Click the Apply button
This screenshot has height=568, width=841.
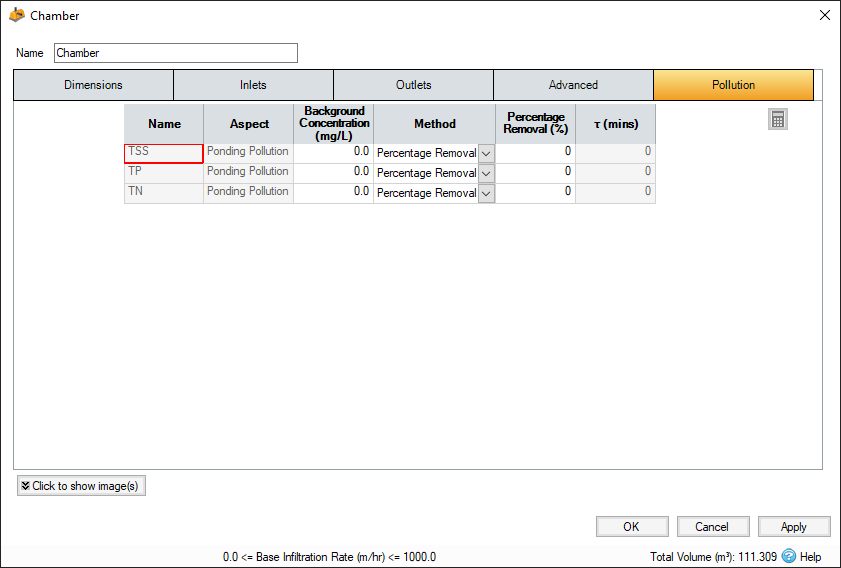pos(794,527)
